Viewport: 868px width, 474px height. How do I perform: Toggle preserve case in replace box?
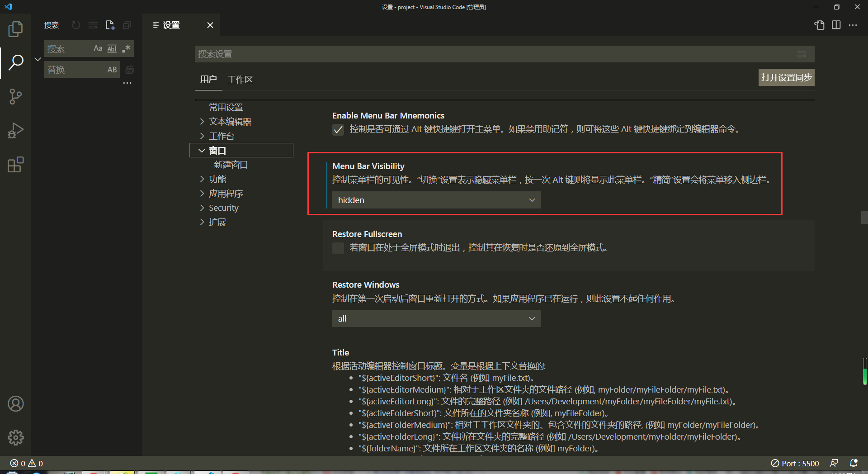click(112, 70)
